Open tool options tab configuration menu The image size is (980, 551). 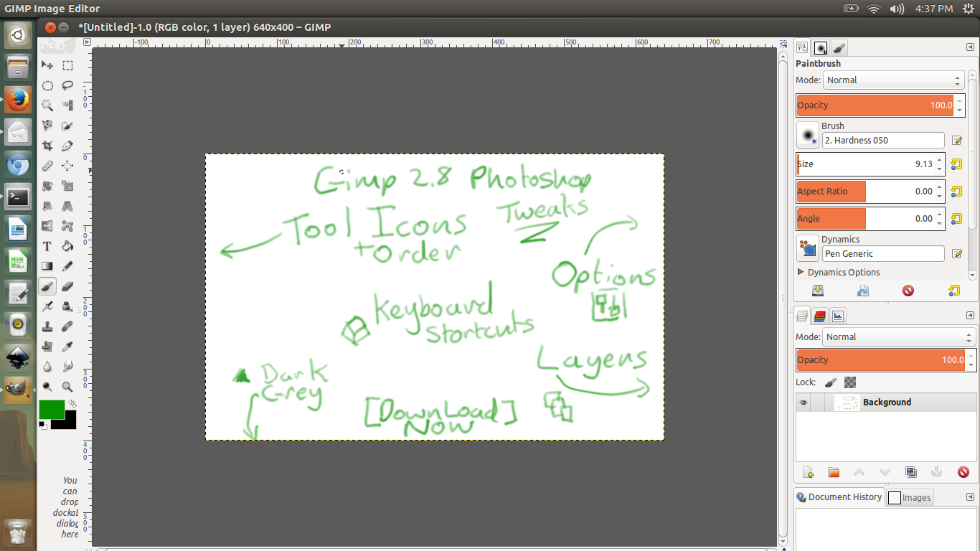(970, 47)
